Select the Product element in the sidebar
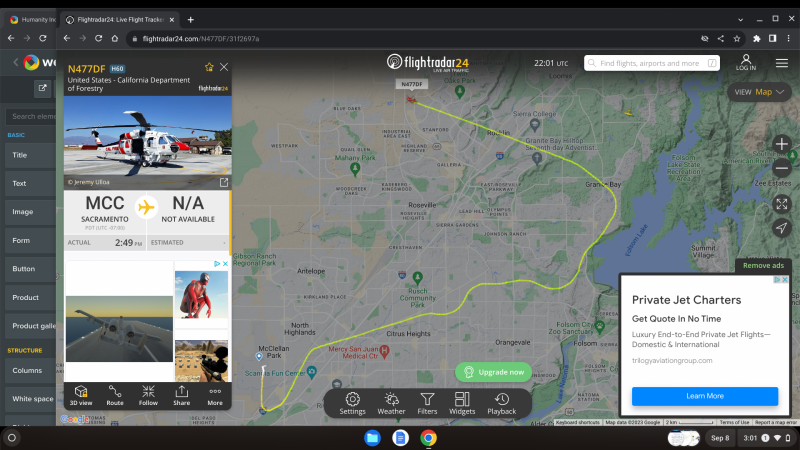The width and height of the screenshot is (800, 450). tap(31, 297)
